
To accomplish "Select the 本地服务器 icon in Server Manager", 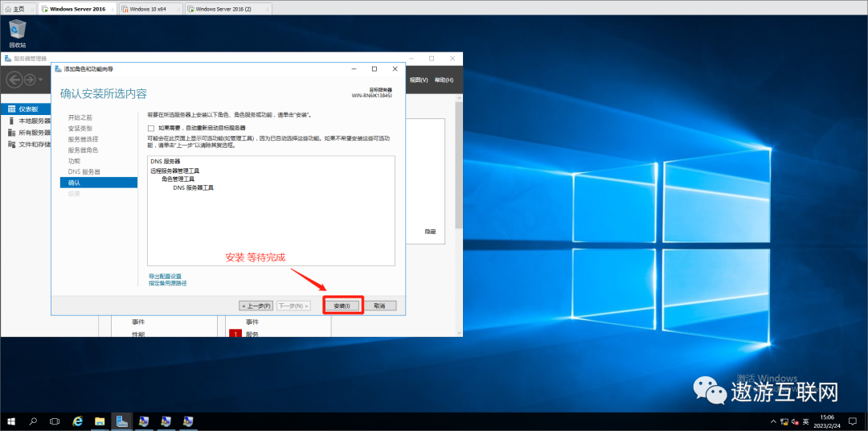I will coord(11,121).
